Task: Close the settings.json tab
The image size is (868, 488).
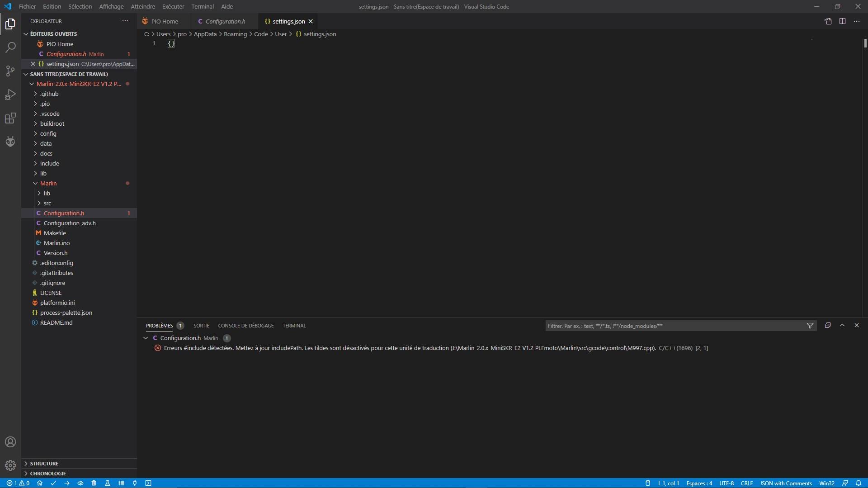Action: (311, 21)
